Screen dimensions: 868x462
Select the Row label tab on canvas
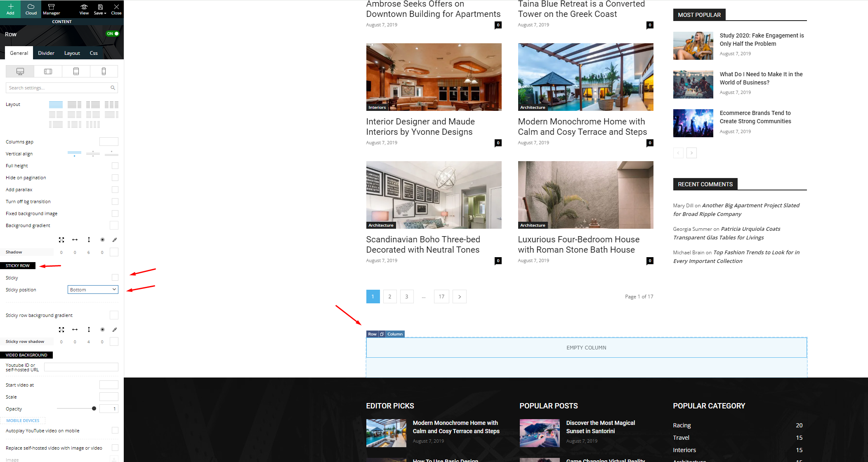(372, 334)
